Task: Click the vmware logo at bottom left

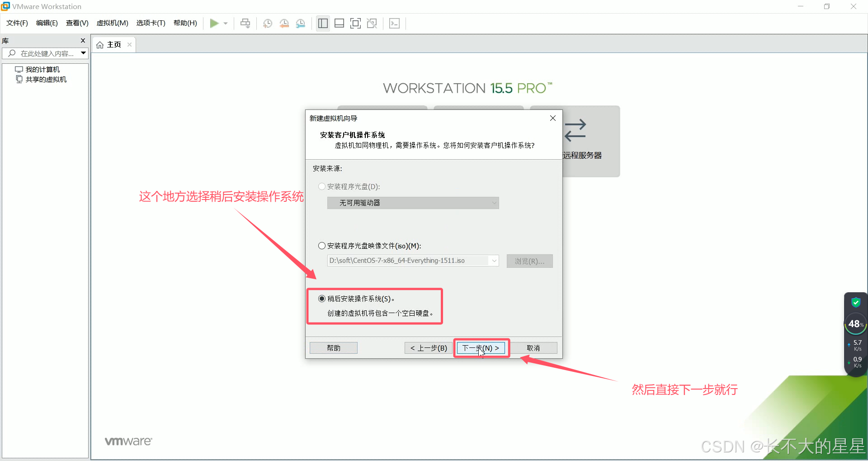Action: [128, 441]
